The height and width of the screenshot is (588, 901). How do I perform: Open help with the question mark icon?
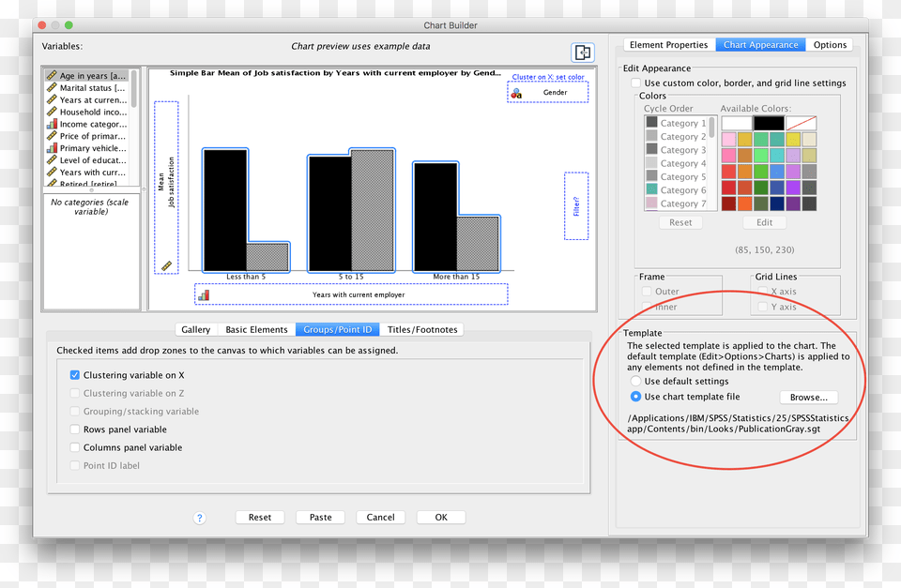(199, 518)
